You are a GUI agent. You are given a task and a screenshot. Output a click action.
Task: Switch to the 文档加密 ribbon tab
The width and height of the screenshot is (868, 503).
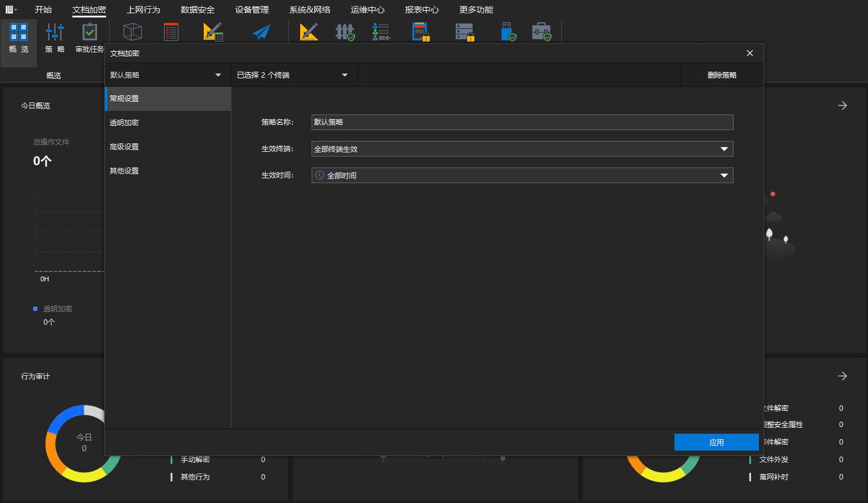point(89,10)
